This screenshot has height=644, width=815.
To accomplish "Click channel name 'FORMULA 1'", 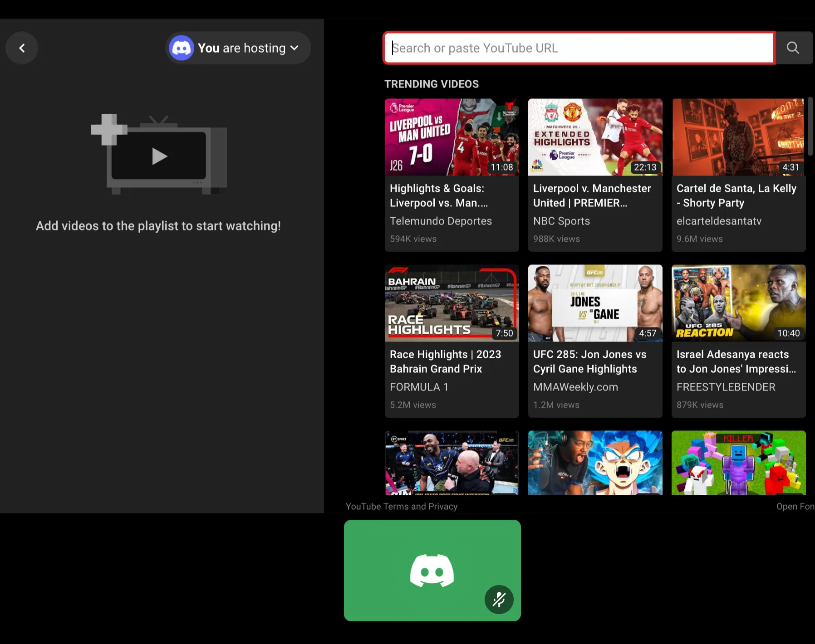I will [419, 387].
